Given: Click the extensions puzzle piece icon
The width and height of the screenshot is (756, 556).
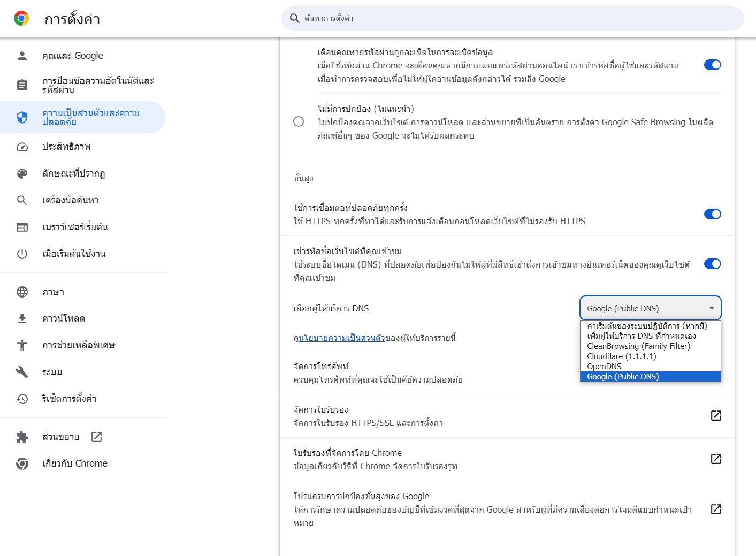Looking at the screenshot, I should pos(21,437).
